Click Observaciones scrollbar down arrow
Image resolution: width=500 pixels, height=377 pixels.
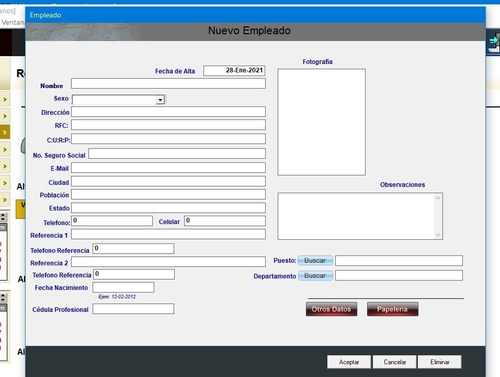pyautogui.click(x=438, y=235)
